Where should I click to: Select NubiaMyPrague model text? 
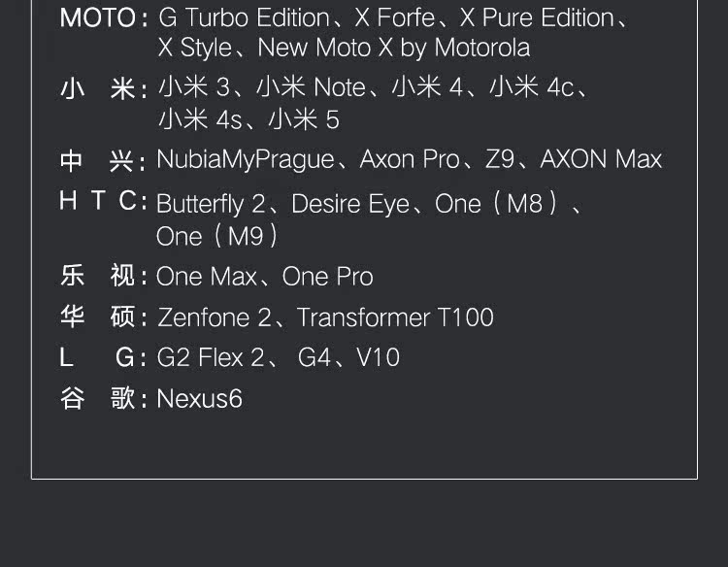click(246, 159)
